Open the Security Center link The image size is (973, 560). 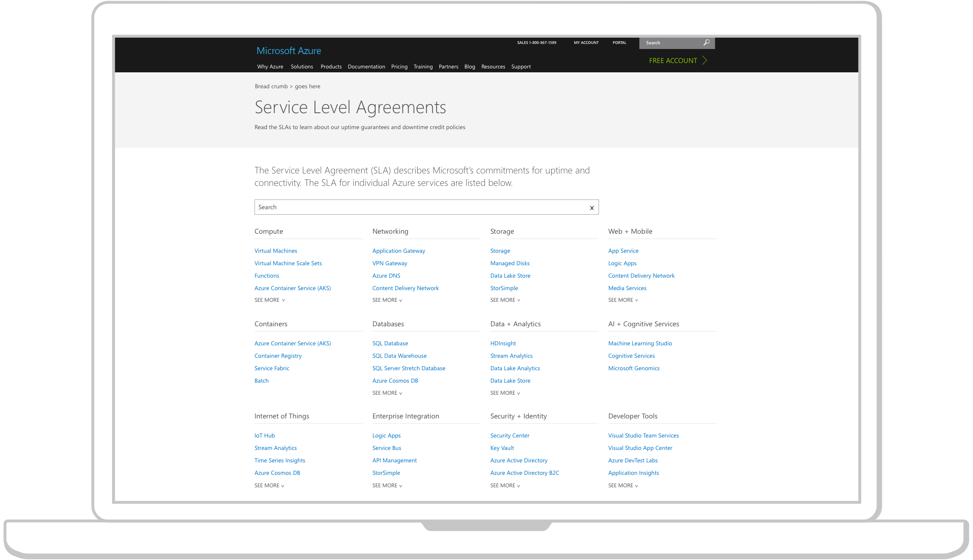(x=509, y=436)
